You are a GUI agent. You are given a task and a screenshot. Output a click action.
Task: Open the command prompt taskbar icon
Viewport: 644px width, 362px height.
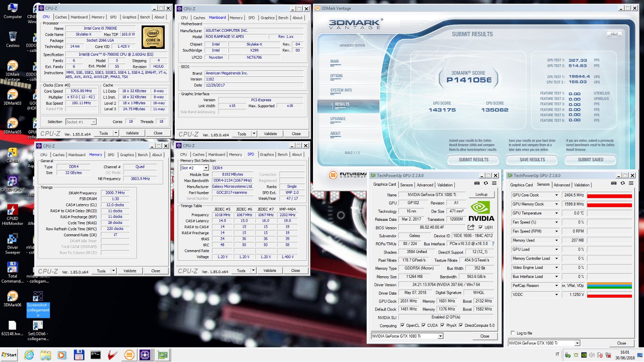click(x=95, y=355)
